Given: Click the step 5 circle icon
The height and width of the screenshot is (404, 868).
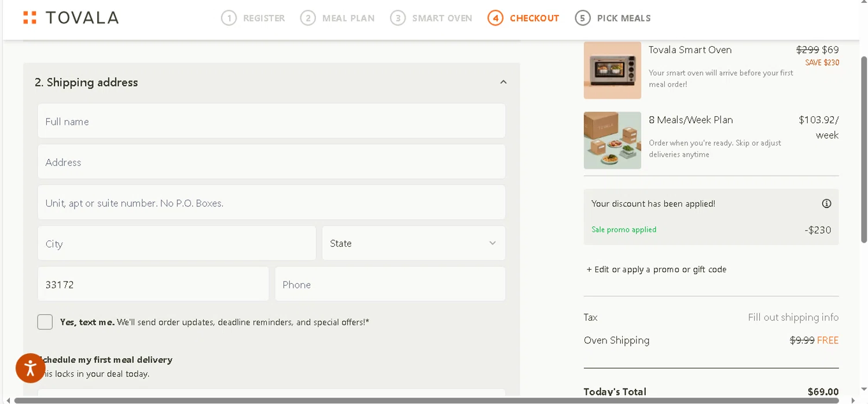Looking at the screenshot, I should 583,18.
